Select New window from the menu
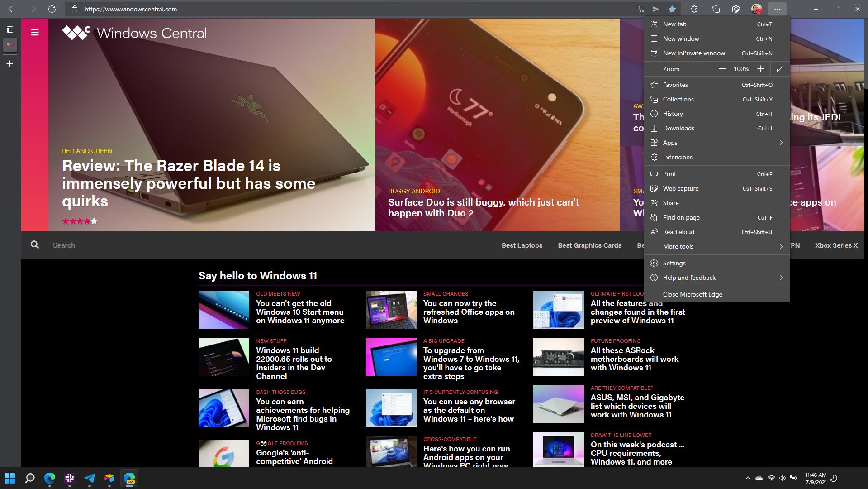The height and width of the screenshot is (489, 868). (717, 38)
